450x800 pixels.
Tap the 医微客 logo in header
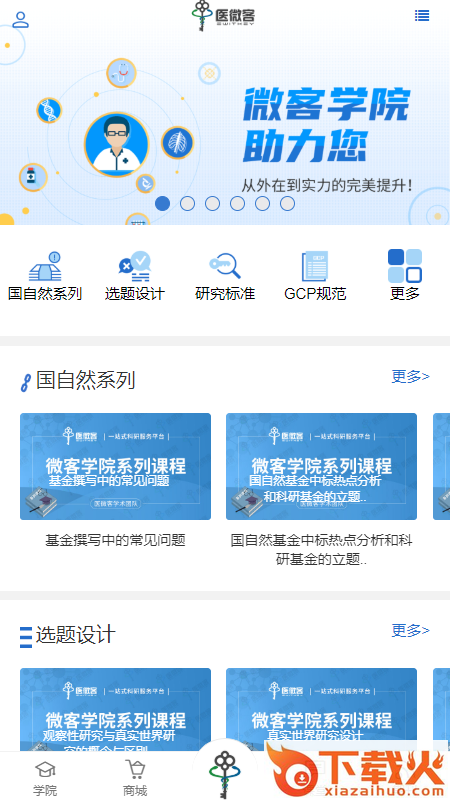pos(223,16)
